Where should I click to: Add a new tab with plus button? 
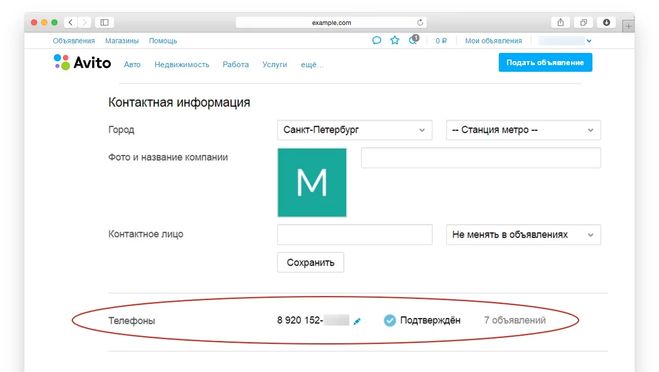tap(628, 26)
